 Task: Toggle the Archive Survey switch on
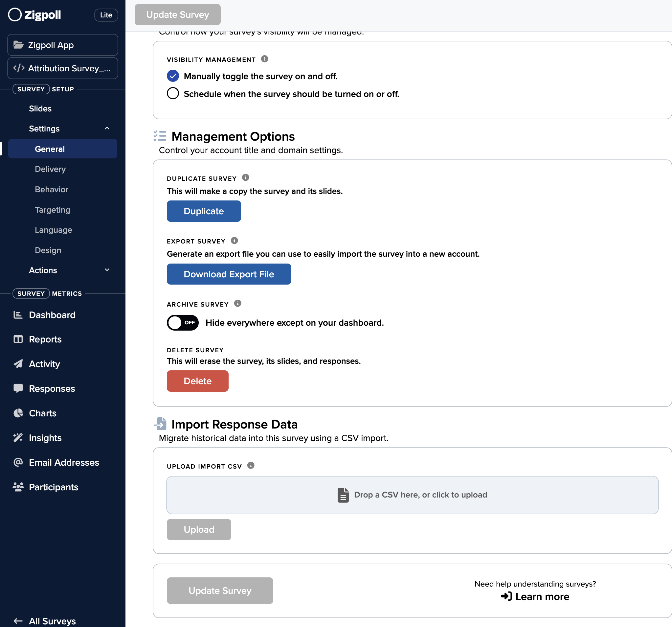[x=183, y=323]
